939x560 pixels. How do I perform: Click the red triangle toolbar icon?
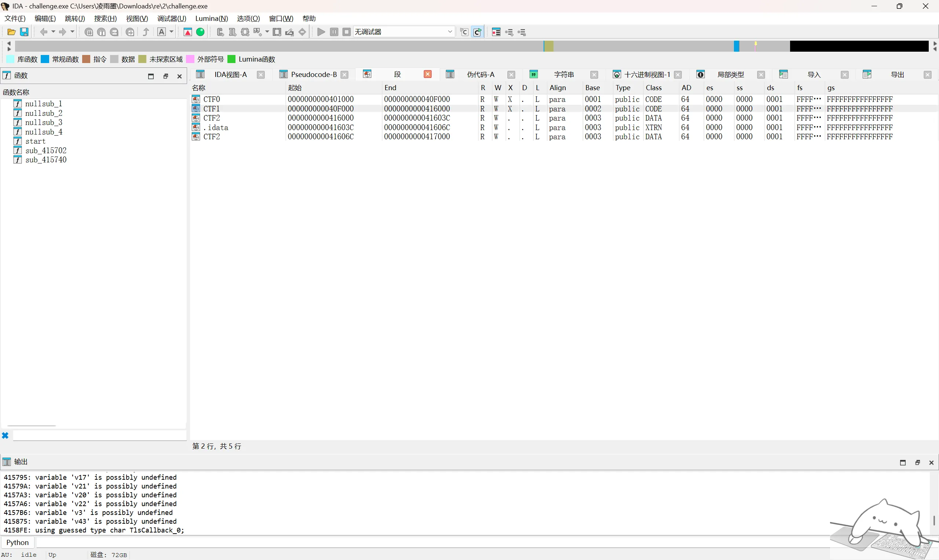click(188, 32)
